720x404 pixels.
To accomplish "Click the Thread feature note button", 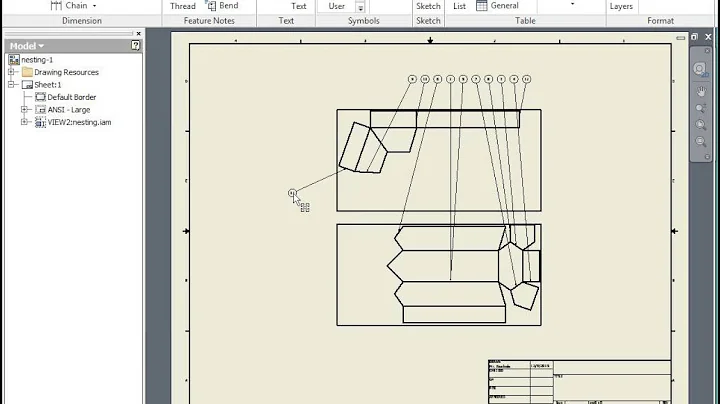I will [x=183, y=6].
